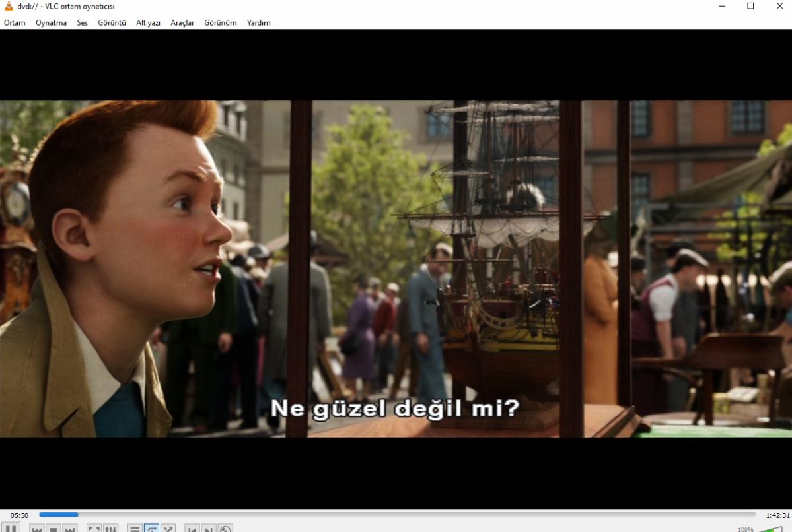Maximize the VLC window
792x532 pixels.
750,6
